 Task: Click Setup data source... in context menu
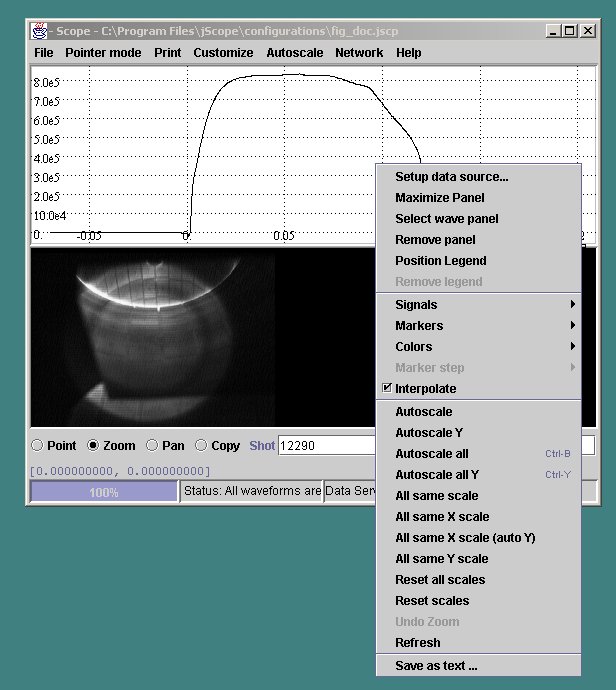[x=451, y=177]
